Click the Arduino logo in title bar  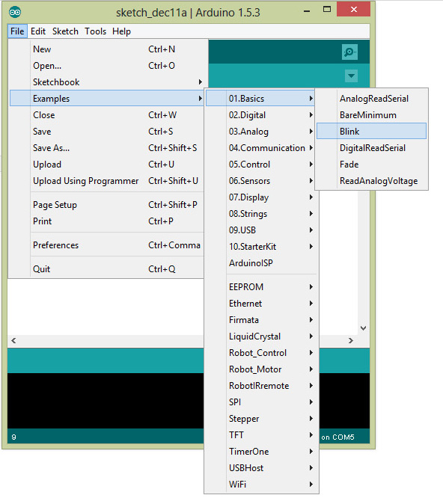[x=15, y=13]
